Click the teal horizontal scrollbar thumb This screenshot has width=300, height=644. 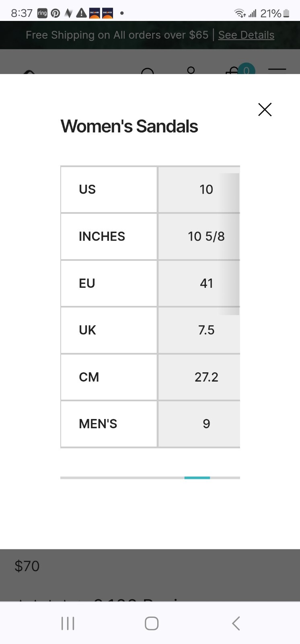tap(197, 478)
